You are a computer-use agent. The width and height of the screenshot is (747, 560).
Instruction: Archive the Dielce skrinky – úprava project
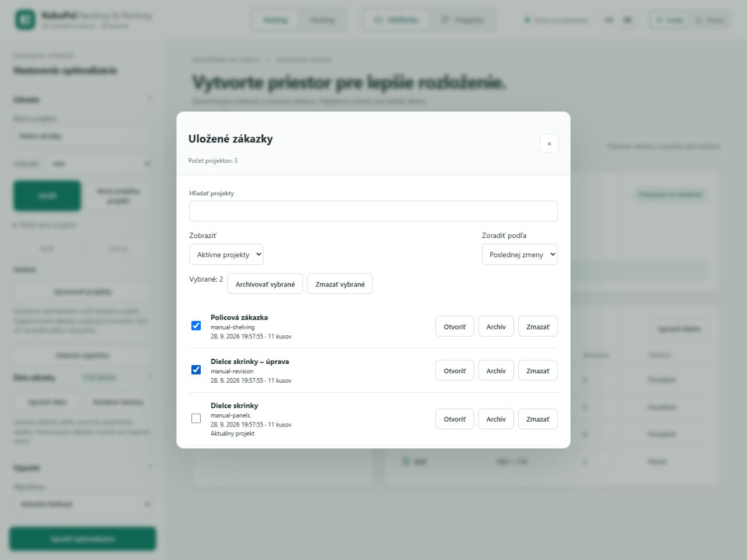[x=496, y=370]
